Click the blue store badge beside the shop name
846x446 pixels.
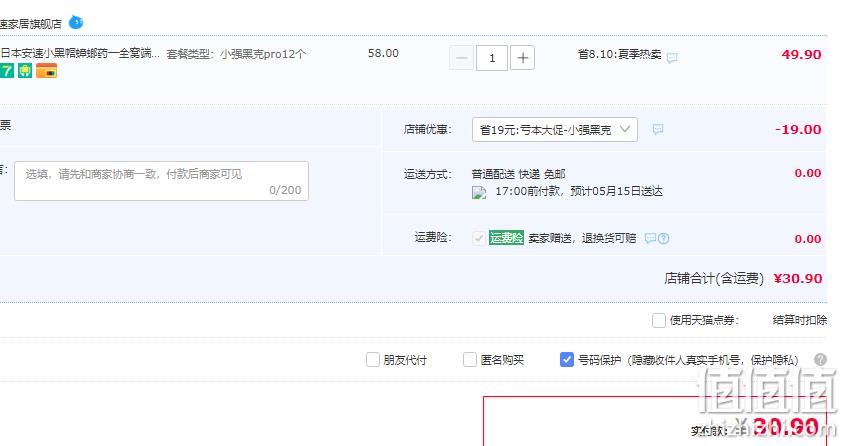76,23
